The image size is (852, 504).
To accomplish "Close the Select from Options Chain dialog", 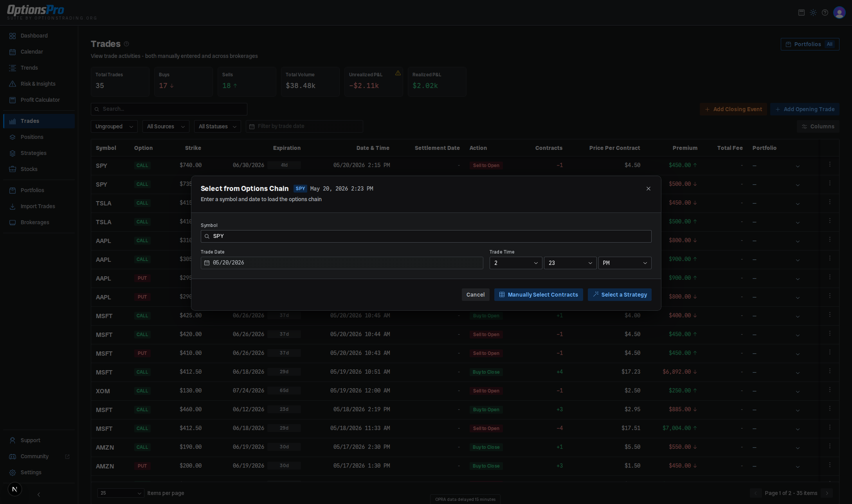I will tap(648, 189).
